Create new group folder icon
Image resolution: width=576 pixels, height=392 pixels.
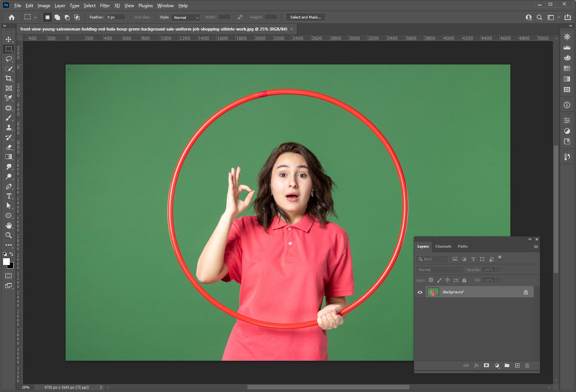pos(507,366)
